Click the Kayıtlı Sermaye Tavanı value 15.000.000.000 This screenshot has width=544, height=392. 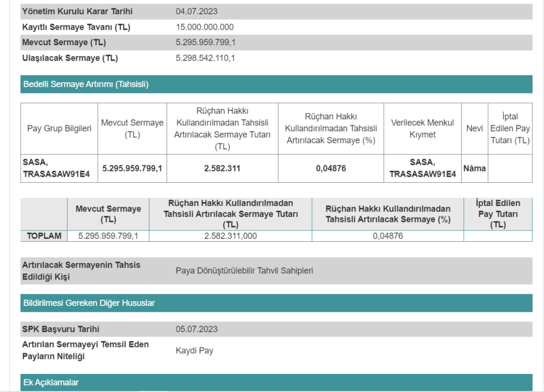pyautogui.click(x=205, y=27)
